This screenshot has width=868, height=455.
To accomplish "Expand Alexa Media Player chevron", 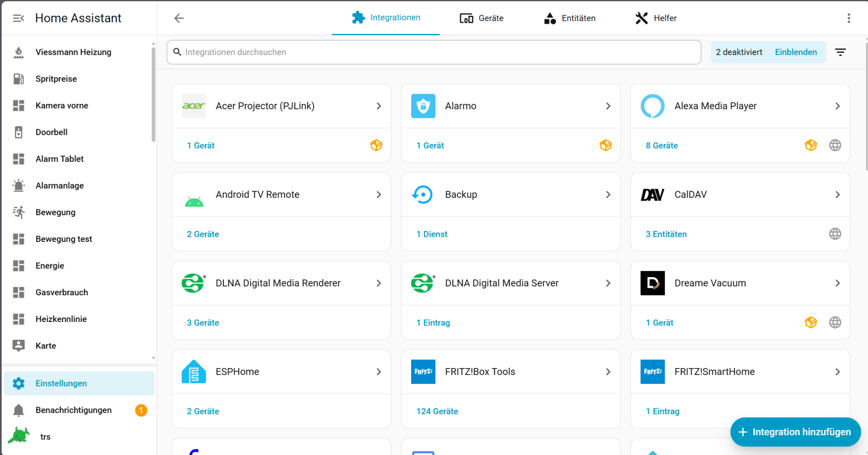I will [837, 106].
